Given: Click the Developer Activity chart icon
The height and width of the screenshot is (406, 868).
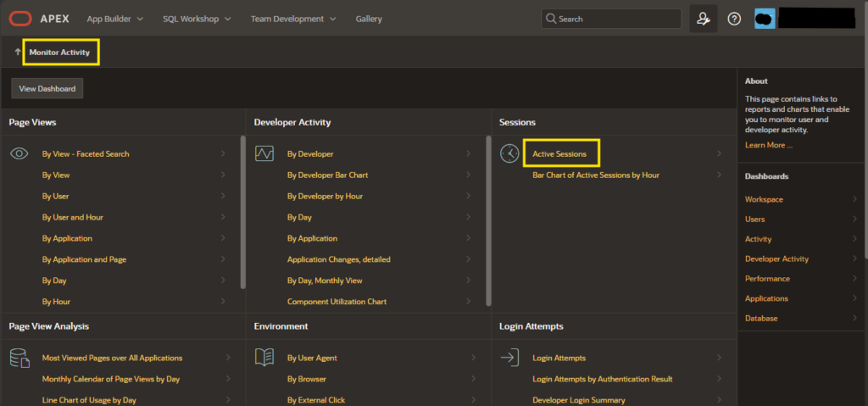Looking at the screenshot, I should pos(264,153).
